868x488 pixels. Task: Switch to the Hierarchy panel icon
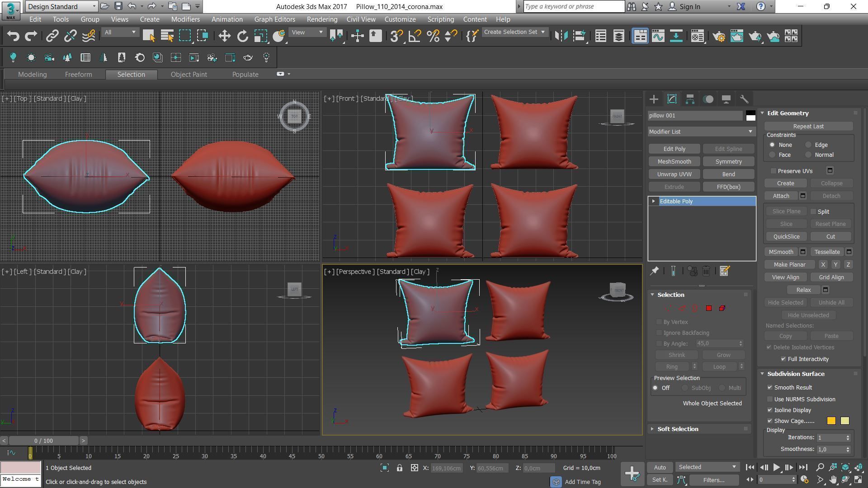pos(690,99)
